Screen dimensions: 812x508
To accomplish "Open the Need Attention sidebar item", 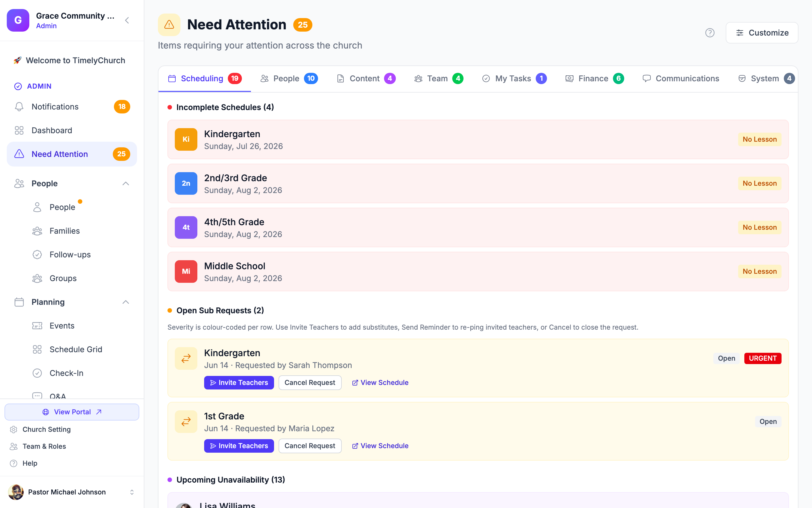I will [x=72, y=154].
